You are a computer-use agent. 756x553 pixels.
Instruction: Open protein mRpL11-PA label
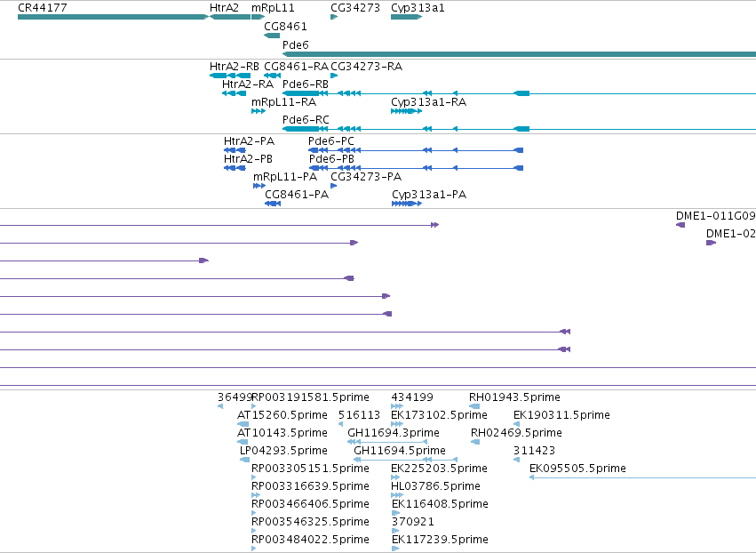point(285,177)
